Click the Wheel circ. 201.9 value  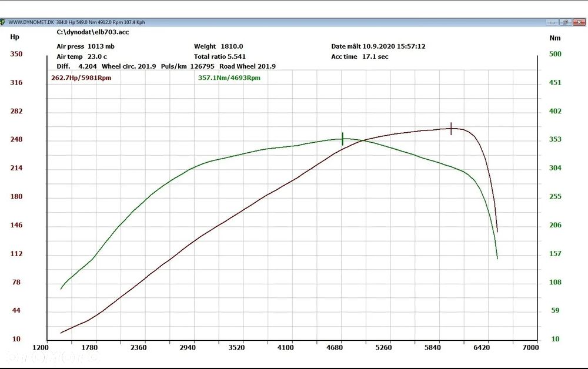click(129, 66)
